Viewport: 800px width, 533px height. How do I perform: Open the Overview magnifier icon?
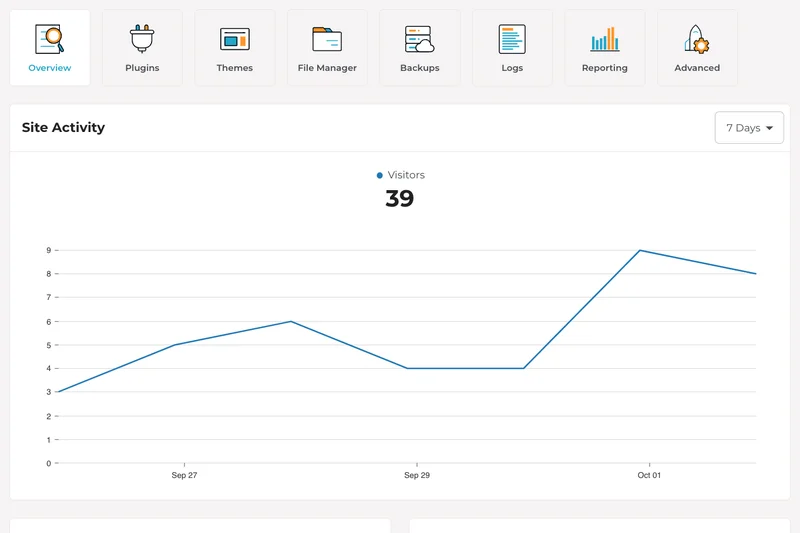tap(49, 40)
